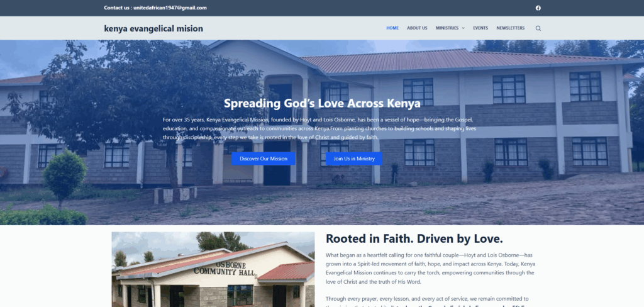Click the Spreading God's Love Across Kenya heading
This screenshot has width=644, height=307.
tap(322, 103)
